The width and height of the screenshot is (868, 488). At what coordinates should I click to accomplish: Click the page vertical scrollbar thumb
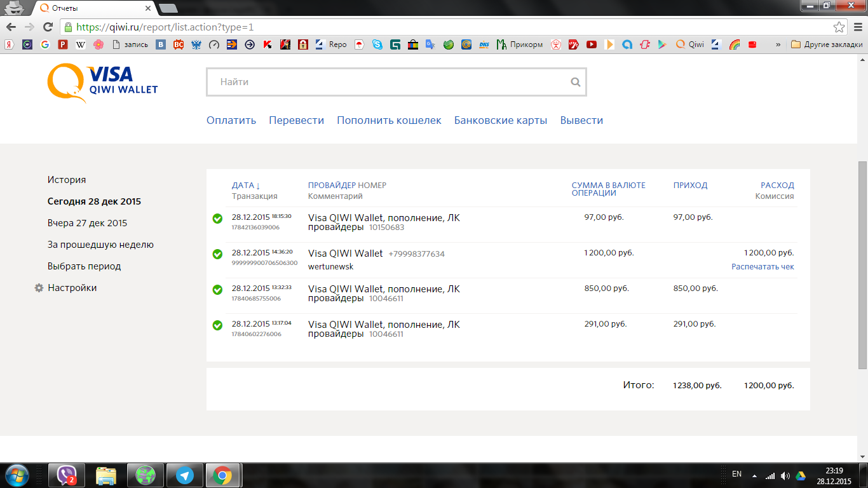pos(862,264)
